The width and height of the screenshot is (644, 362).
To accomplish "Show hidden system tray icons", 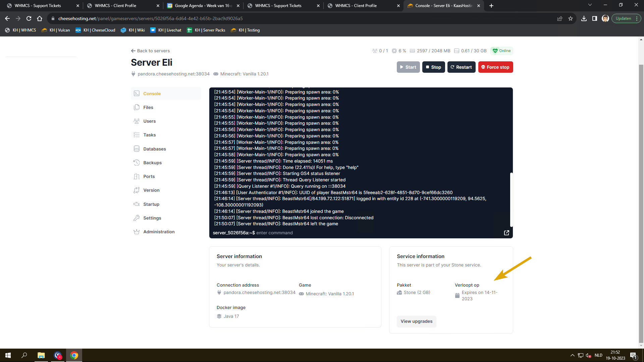I will tap(572, 355).
